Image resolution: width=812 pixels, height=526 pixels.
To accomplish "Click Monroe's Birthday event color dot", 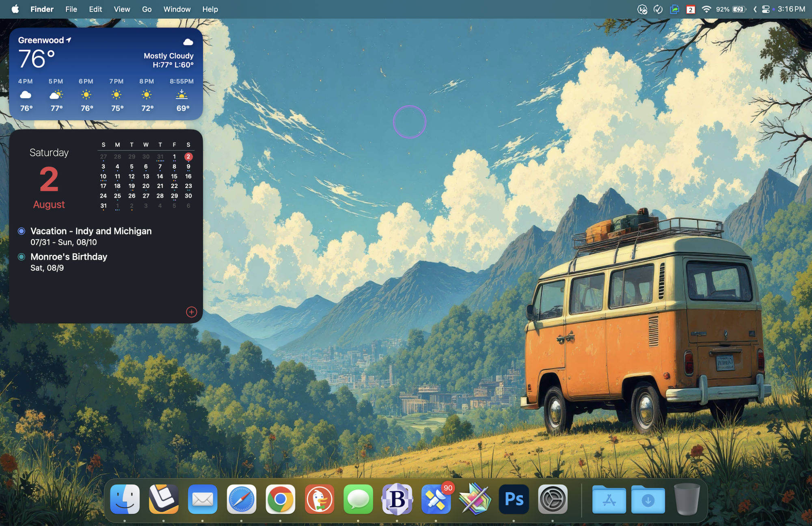I will click(x=22, y=257).
